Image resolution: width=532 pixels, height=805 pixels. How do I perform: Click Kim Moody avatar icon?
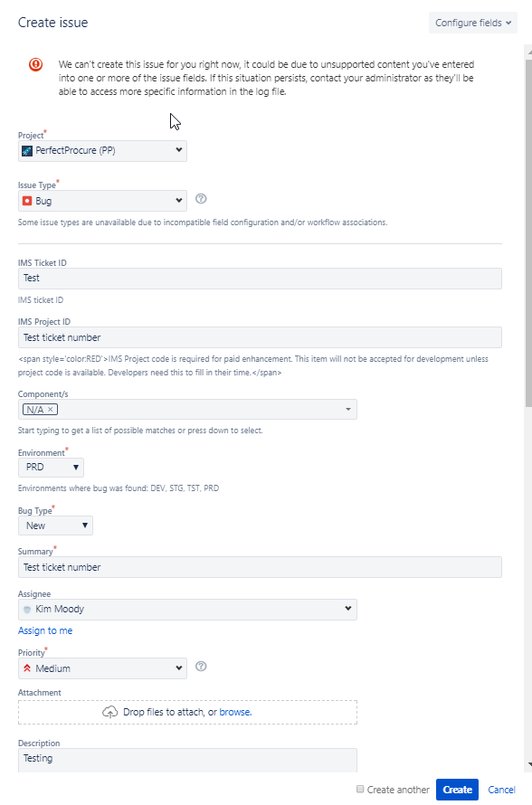click(x=27, y=610)
